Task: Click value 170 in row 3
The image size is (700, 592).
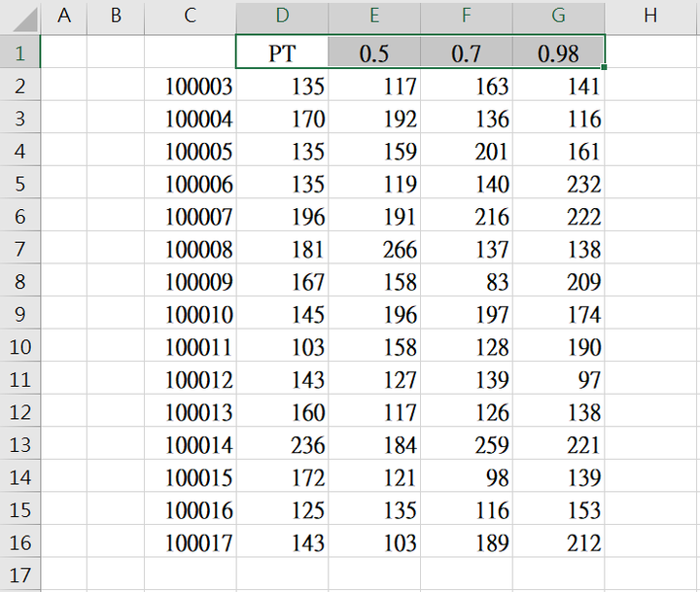Action: click(282, 118)
